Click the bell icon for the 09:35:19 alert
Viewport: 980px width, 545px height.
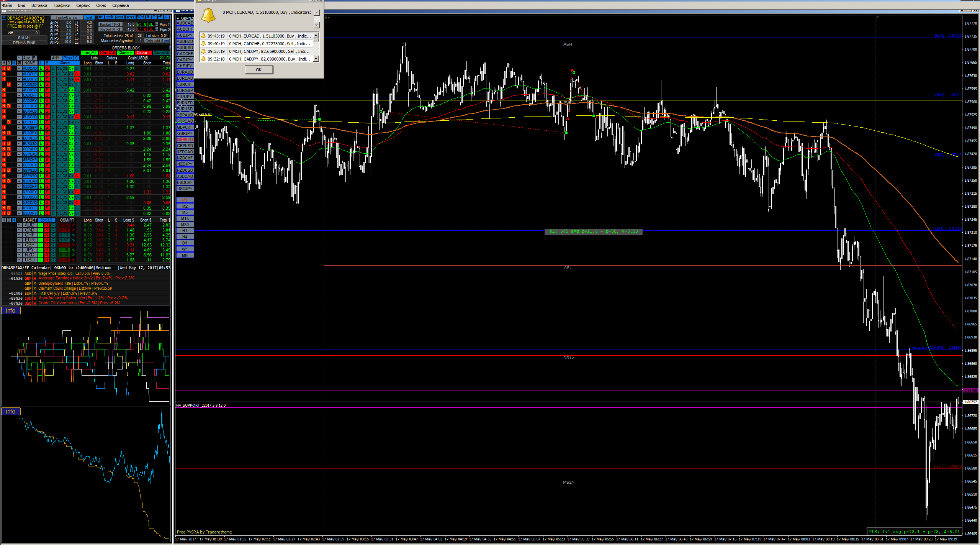(x=203, y=51)
